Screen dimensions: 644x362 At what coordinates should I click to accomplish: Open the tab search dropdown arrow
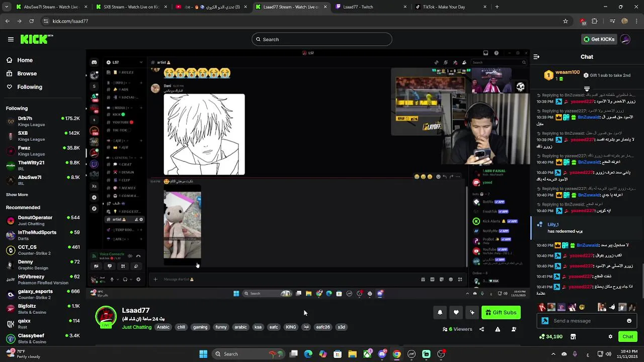(6, 7)
